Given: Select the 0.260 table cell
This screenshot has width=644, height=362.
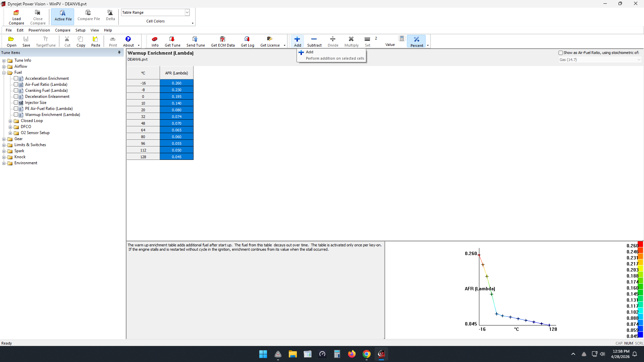Looking at the screenshot, I should coord(176,83).
